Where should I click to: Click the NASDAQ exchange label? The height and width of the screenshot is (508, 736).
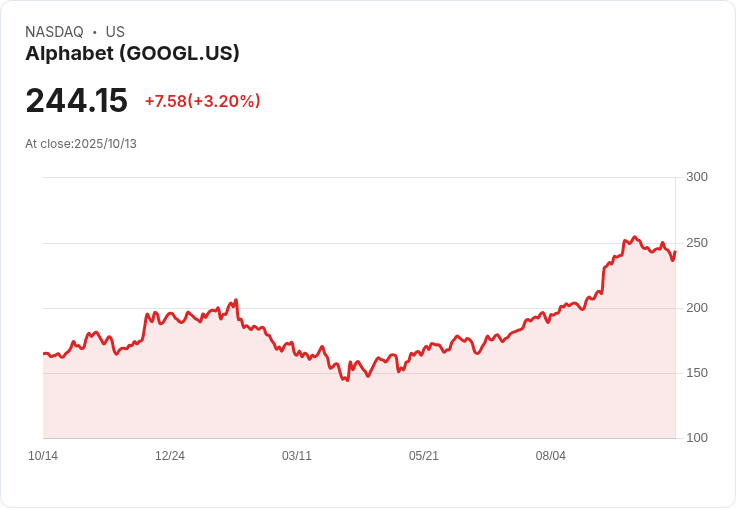pos(54,32)
